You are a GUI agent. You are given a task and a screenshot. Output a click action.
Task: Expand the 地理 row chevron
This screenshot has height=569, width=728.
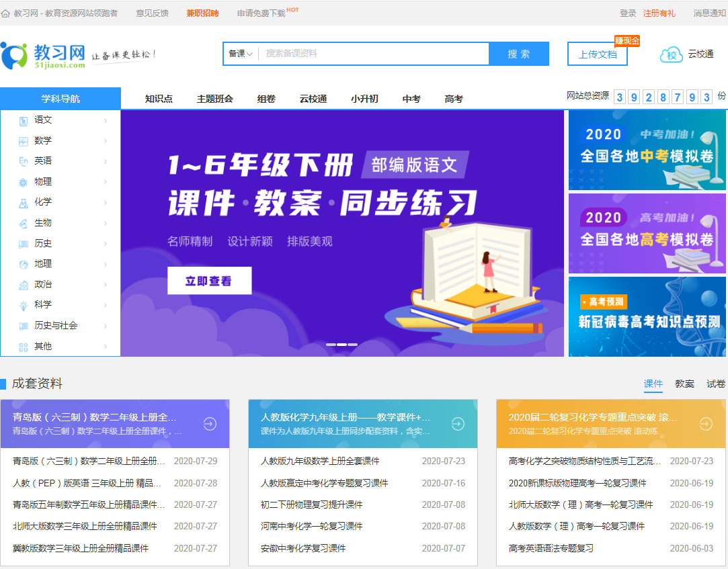[x=106, y=264]
